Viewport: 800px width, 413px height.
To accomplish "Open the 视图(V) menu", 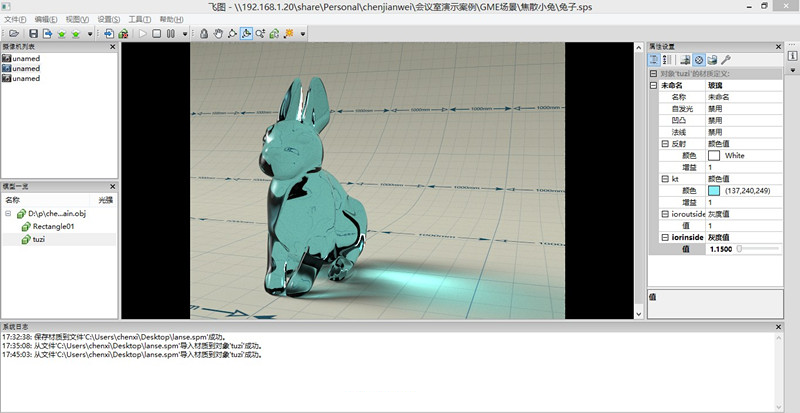I will pyautogui.click(x=77, y=19).
